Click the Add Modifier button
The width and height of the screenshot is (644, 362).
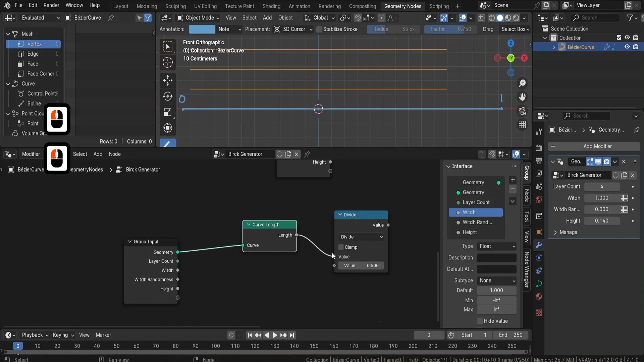594,146
